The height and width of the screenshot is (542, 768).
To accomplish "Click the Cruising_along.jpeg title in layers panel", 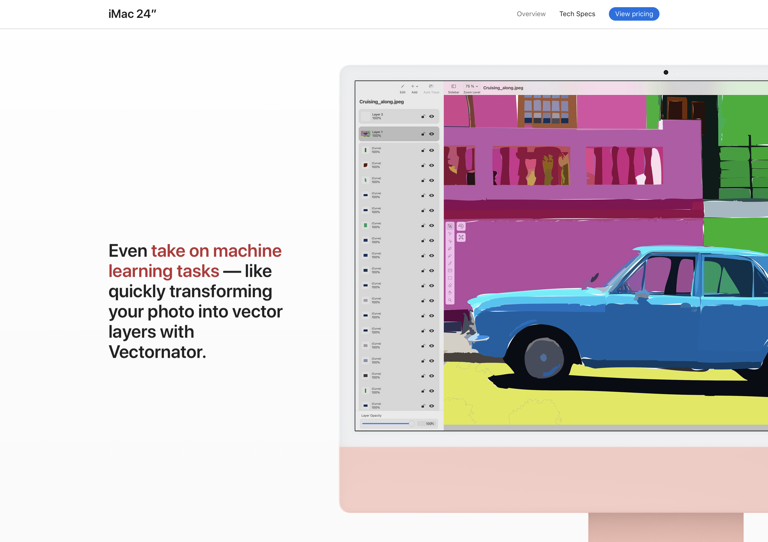I will point(382,102).
